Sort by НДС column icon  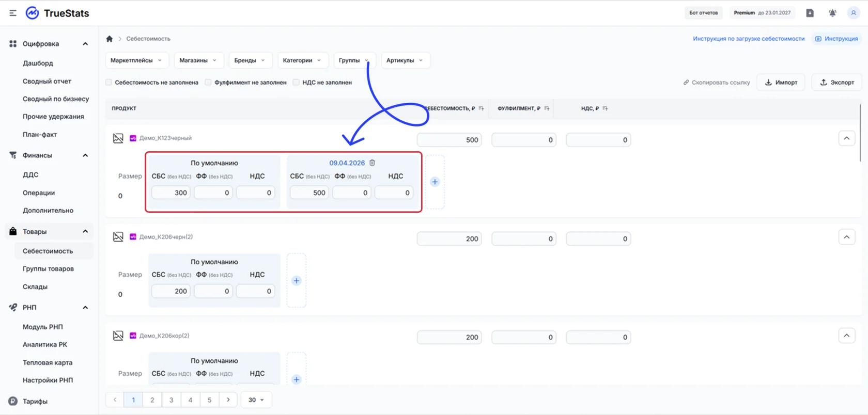pos(605,108)
